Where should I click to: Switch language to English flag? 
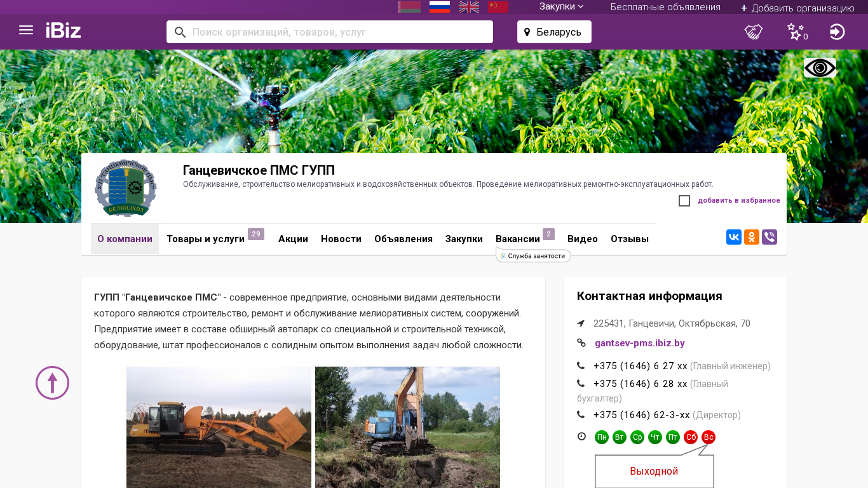click(469, 7)
